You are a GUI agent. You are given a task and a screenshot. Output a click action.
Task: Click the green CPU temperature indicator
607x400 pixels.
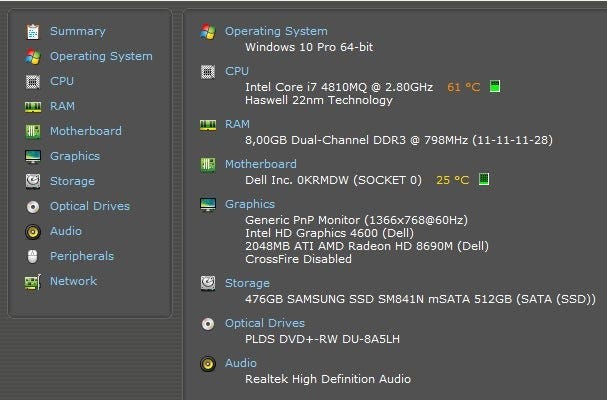495,87
